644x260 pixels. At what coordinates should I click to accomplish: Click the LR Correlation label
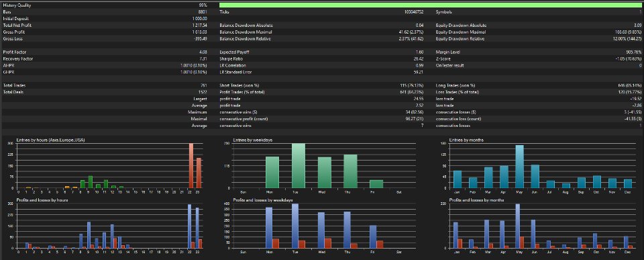(x=233, y=65)
